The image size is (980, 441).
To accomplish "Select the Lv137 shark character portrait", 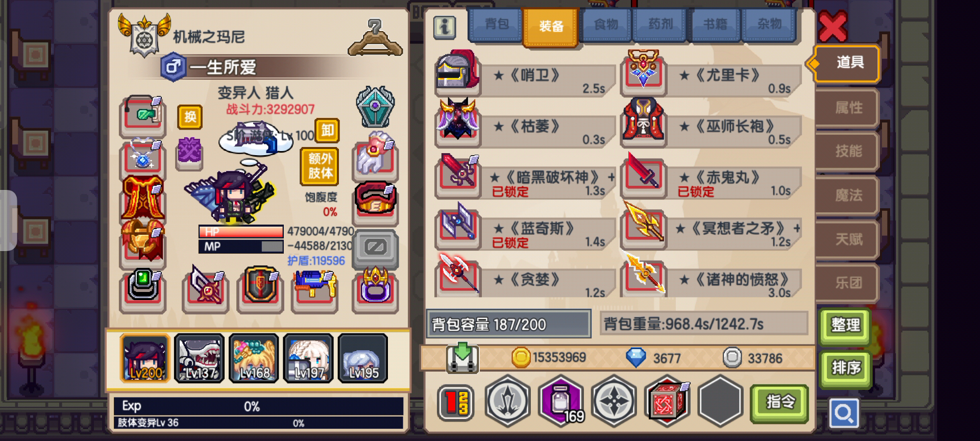I will (200, 358).
